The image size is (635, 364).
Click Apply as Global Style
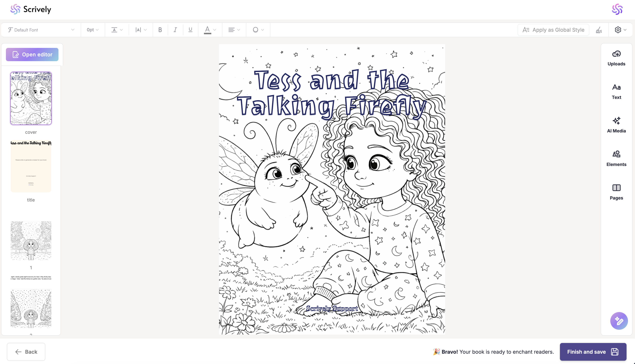click(553, 30)
